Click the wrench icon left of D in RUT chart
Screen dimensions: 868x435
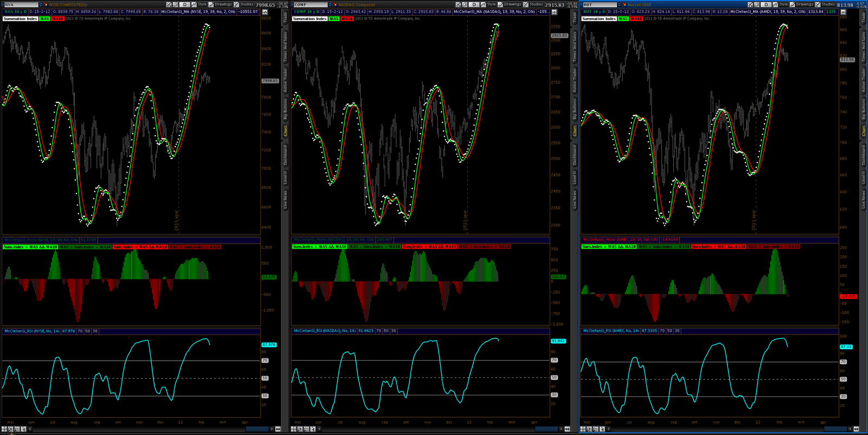click(757, 4)
